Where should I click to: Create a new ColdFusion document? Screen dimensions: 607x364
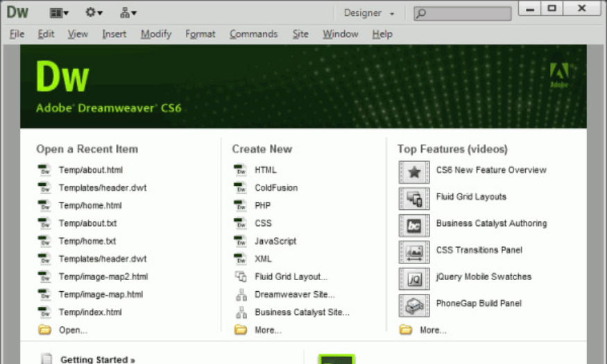click(276, 188)
